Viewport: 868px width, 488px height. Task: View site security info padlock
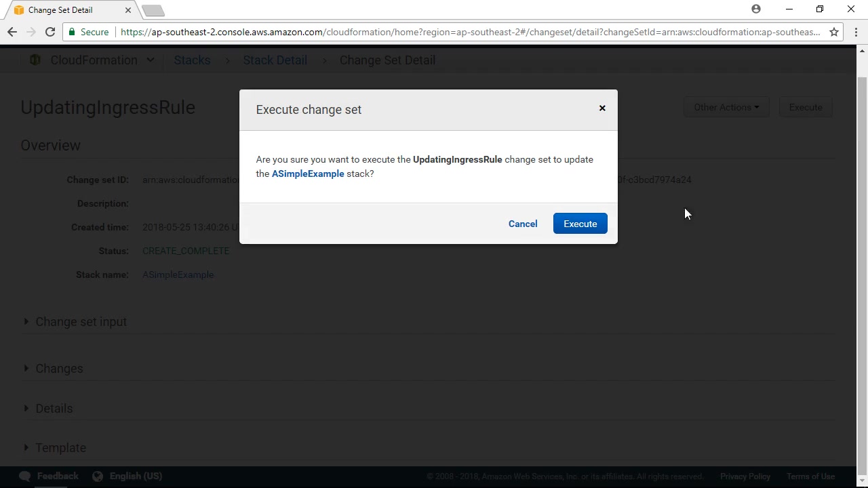tap(72, 32)
